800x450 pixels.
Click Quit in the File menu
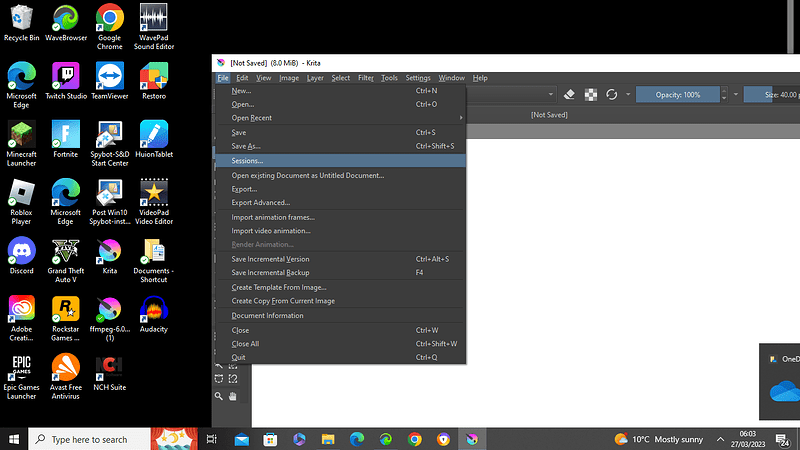(340, 357)
